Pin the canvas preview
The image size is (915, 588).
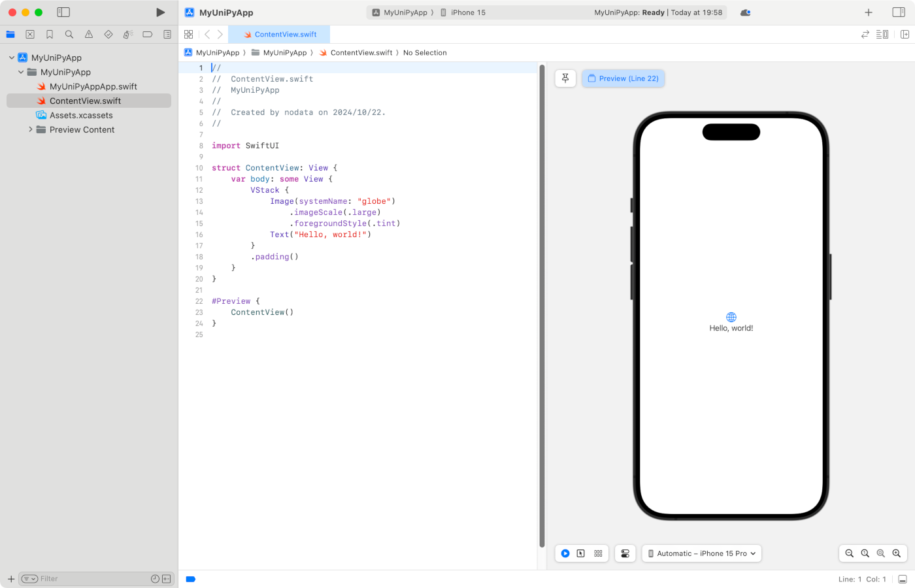(565, 78)
